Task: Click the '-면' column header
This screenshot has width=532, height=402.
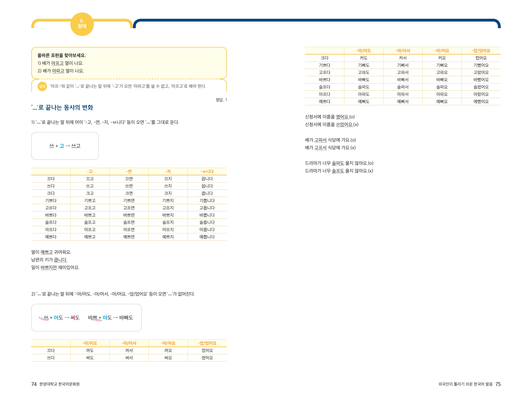Action: pos(129,171)
